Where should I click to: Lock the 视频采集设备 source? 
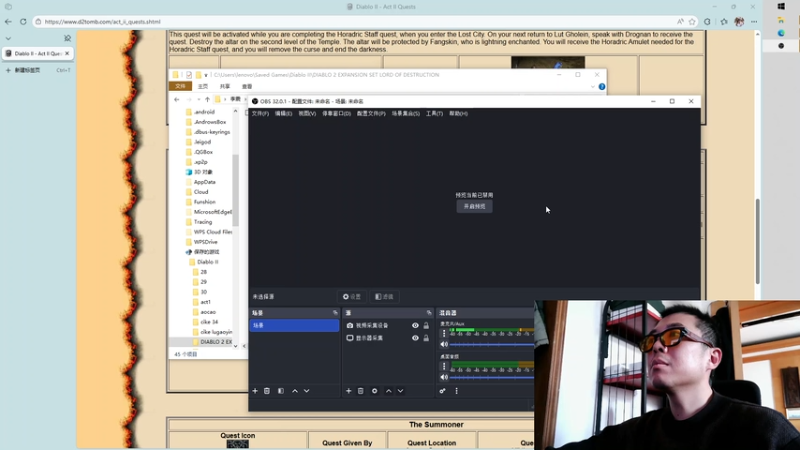426,326
